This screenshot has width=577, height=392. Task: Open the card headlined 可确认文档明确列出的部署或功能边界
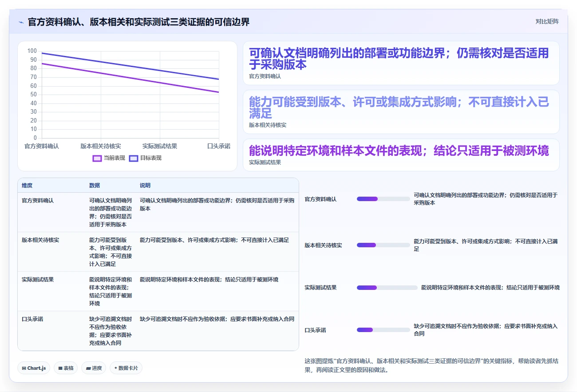[401, 63]
